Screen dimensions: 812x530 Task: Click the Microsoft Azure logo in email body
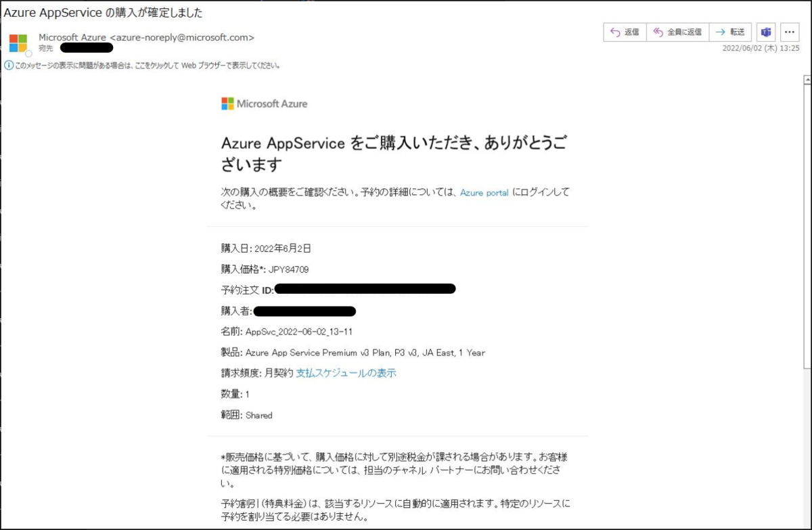[265, 104]
